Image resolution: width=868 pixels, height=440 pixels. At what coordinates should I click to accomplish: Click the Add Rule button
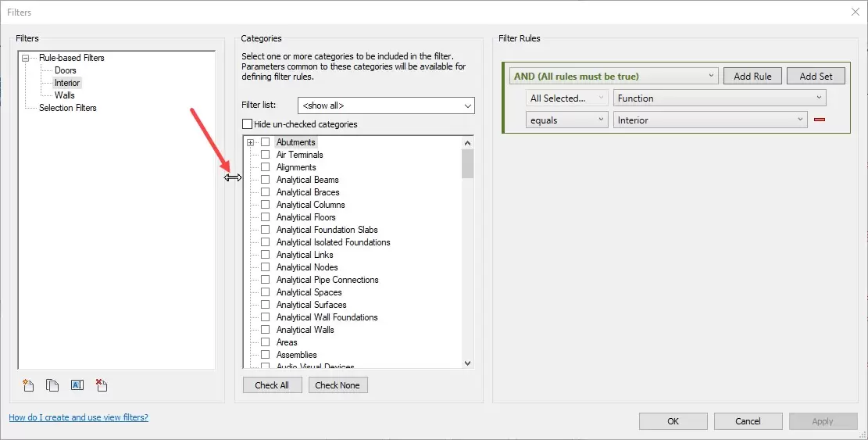[x=752, y=76]
